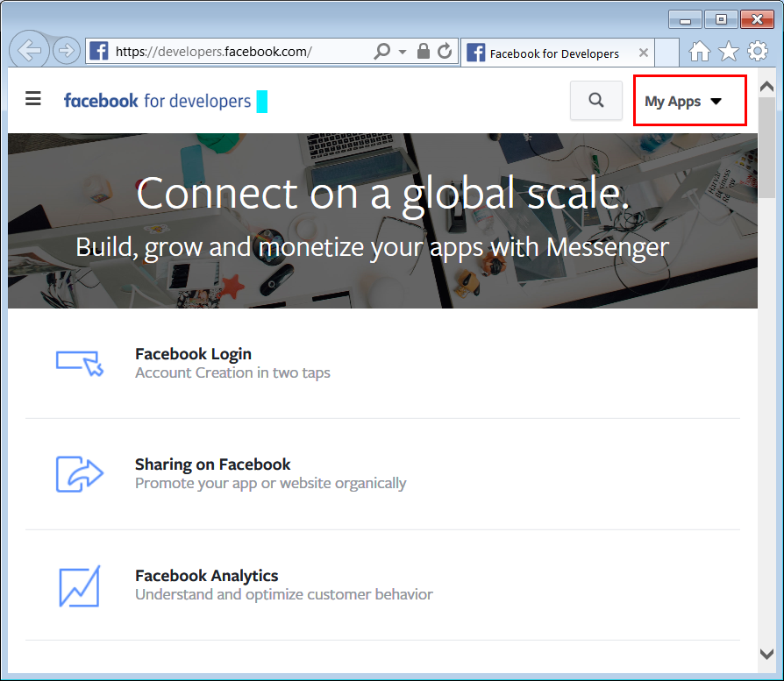Click 'Promote your app or website organically'
The image size is (784, 681).
click(270, 483)
